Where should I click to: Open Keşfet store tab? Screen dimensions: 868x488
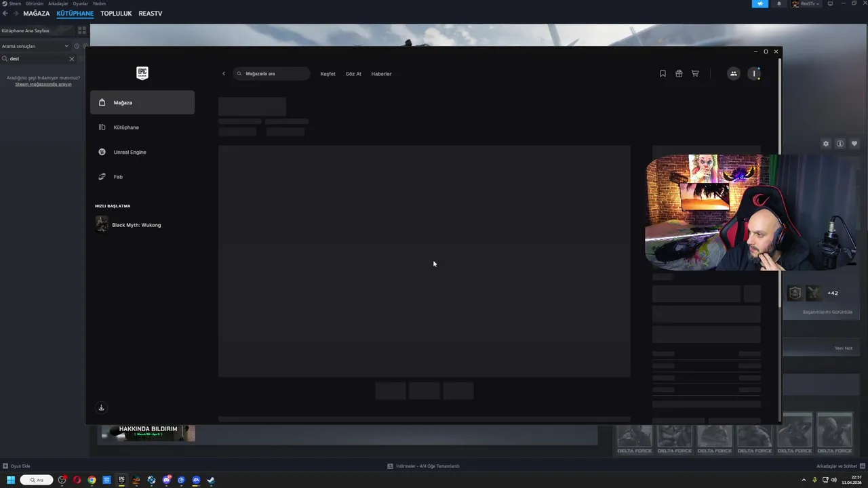[x=328, y=73]
